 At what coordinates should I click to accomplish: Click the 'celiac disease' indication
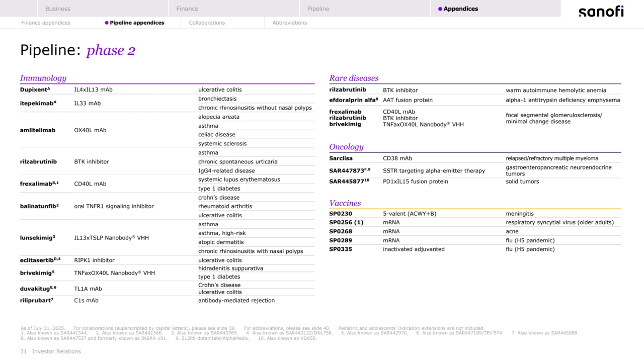(217, 135)
